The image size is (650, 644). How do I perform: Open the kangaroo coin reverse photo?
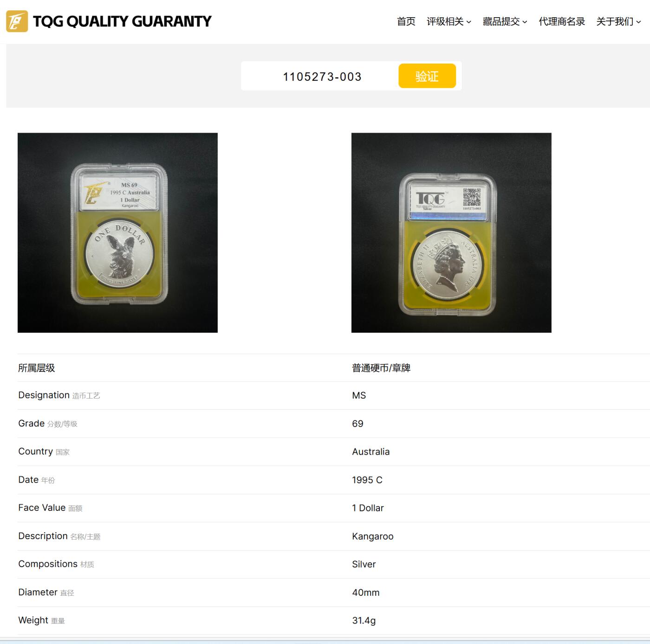coord(117,232)
